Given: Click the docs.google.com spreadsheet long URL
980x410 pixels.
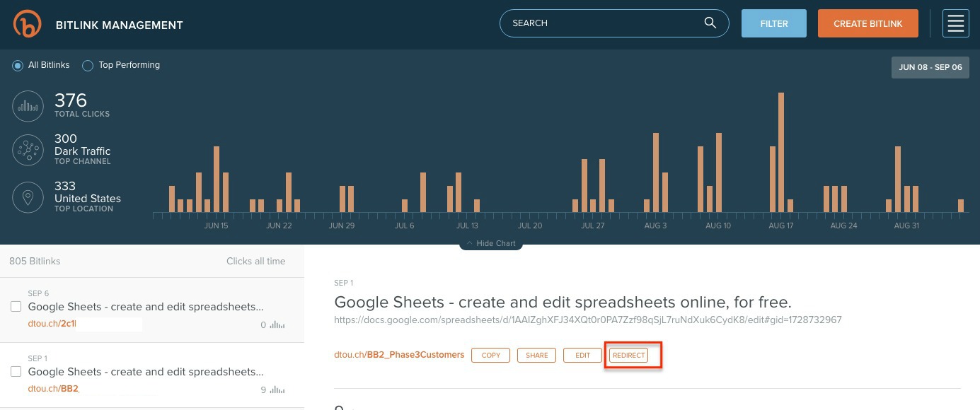Looking at the screenshot, I should pos(588,320).
